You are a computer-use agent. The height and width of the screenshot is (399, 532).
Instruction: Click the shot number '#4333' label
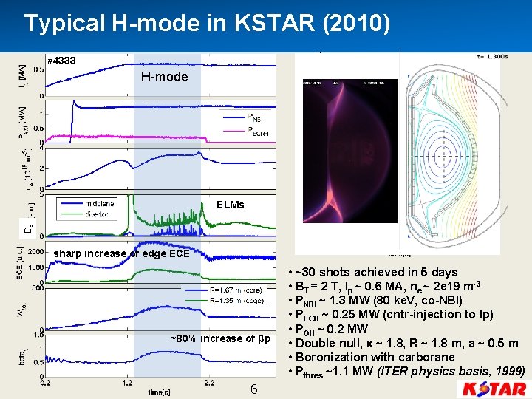tap(61, 61)
